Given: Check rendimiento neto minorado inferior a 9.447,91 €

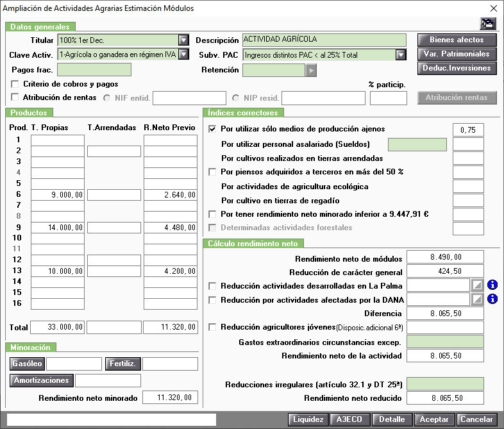Looking at the screenshot, I should (212, 214).
